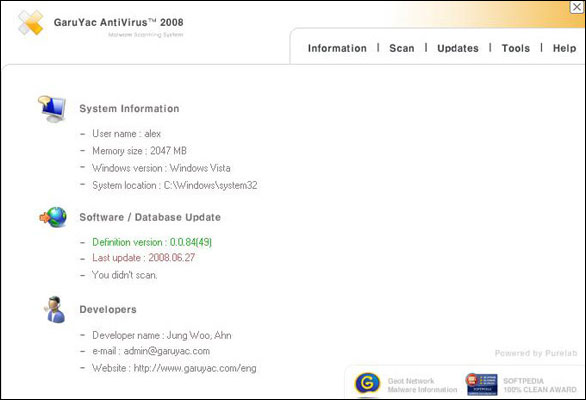Click the System location C:\Windows\system32 line
This screenshot has height=400, width=586.
[175, 185]
